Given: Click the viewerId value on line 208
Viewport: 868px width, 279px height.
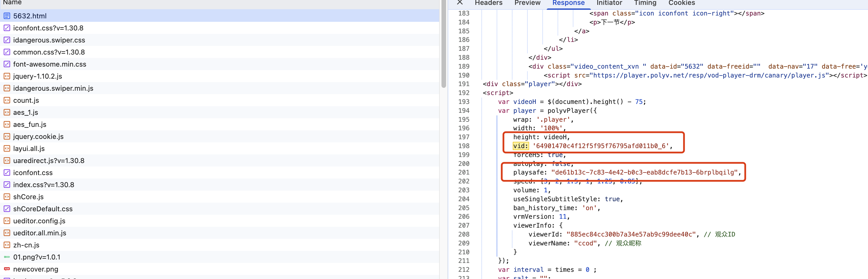Looking at the screenshot, I should [631, 234].
